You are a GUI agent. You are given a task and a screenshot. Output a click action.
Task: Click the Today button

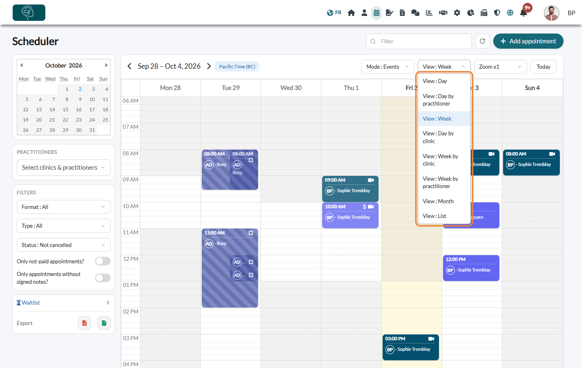coord(543,67)
